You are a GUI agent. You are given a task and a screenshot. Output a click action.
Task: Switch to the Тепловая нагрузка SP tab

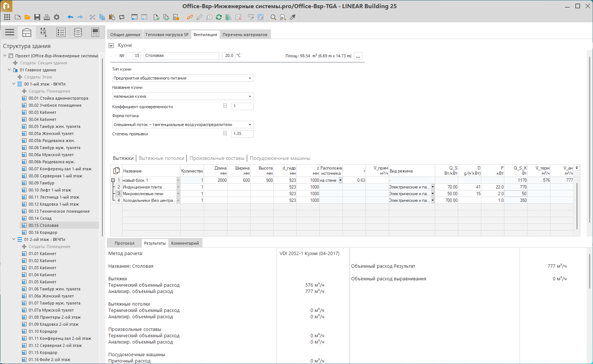[x=167, y=35]
